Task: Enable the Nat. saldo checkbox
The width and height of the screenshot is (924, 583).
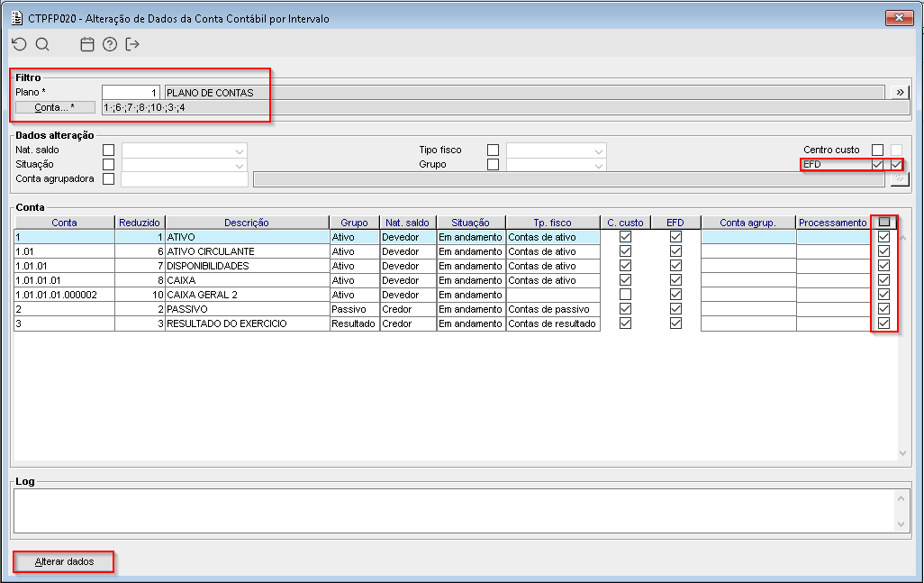Action: (108, 150)
